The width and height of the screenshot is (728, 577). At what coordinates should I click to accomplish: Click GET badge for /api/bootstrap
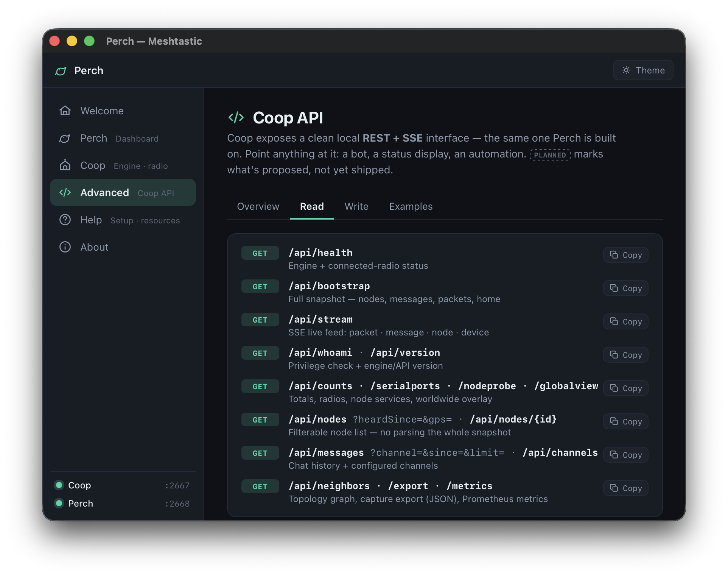[x=260, y=287]
